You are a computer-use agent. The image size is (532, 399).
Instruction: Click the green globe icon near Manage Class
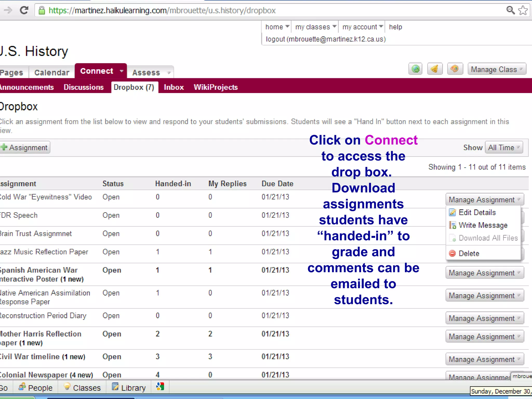[x=415, y=69]
